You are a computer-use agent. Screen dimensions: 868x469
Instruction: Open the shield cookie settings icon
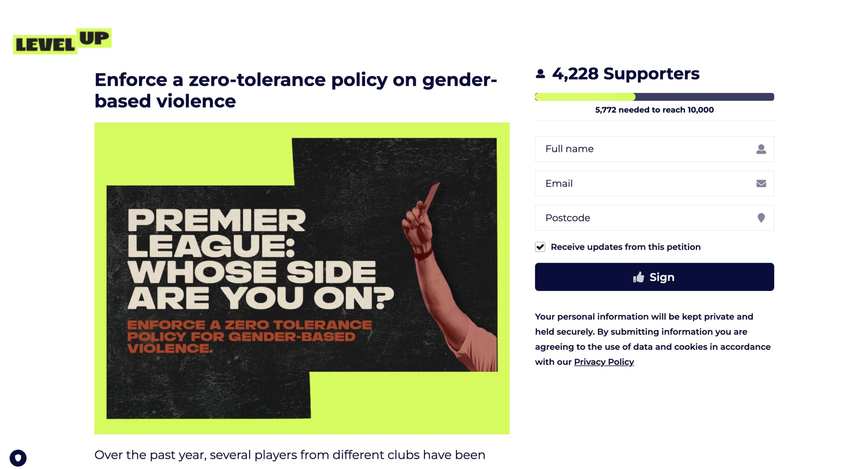(x=18, y=458)
